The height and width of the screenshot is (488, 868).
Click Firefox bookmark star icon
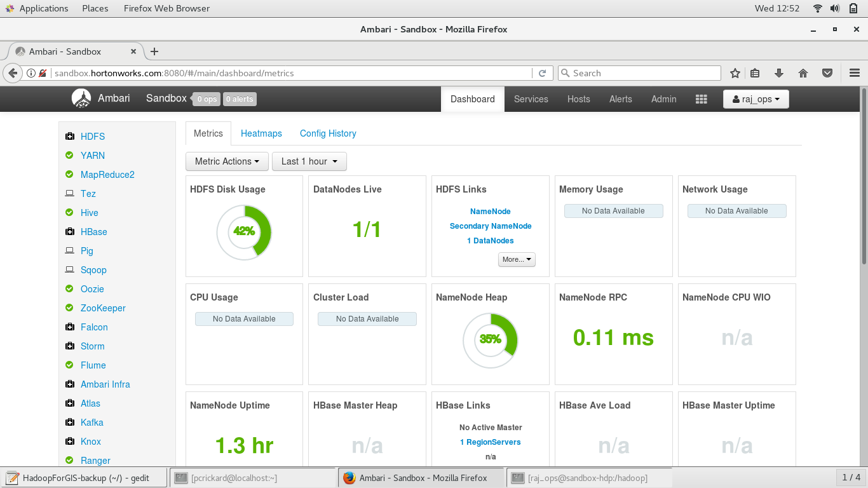pyautogui.click(x=735, y=73)
